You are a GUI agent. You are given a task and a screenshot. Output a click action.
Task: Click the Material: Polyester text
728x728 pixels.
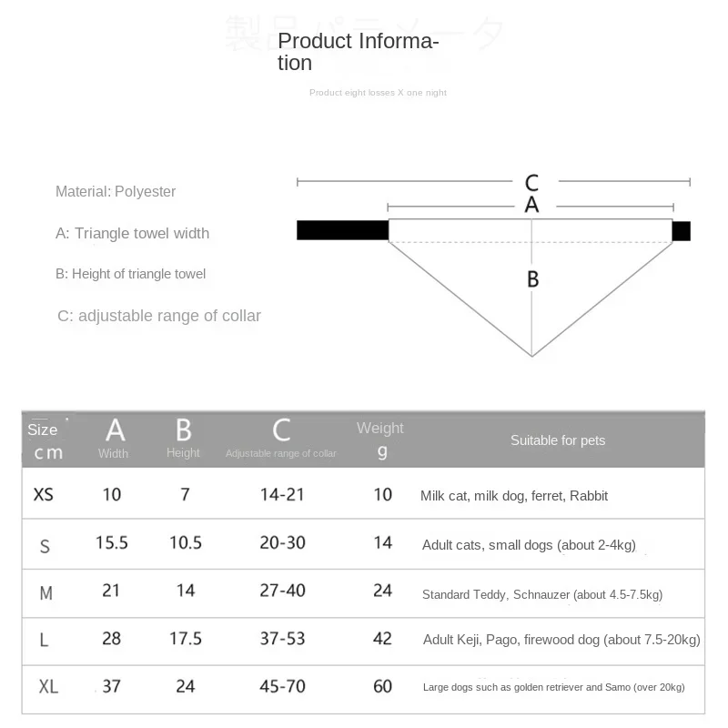point(116,191)
